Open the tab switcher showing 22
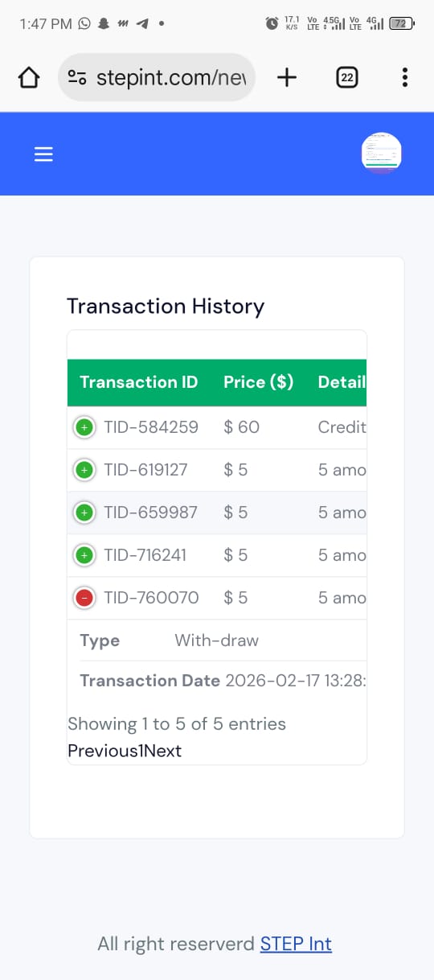Image resolution: width=434 pixels, height=980 pixels. tap(346, 77)
